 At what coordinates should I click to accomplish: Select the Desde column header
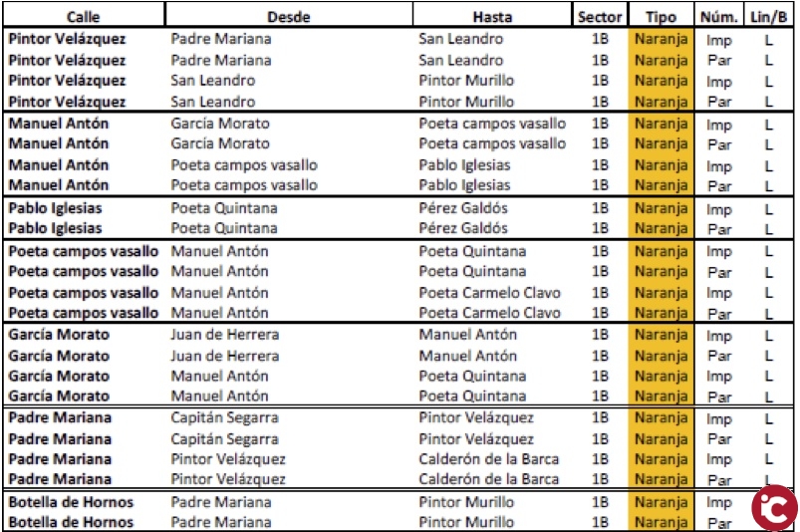(x=289, y=17)
